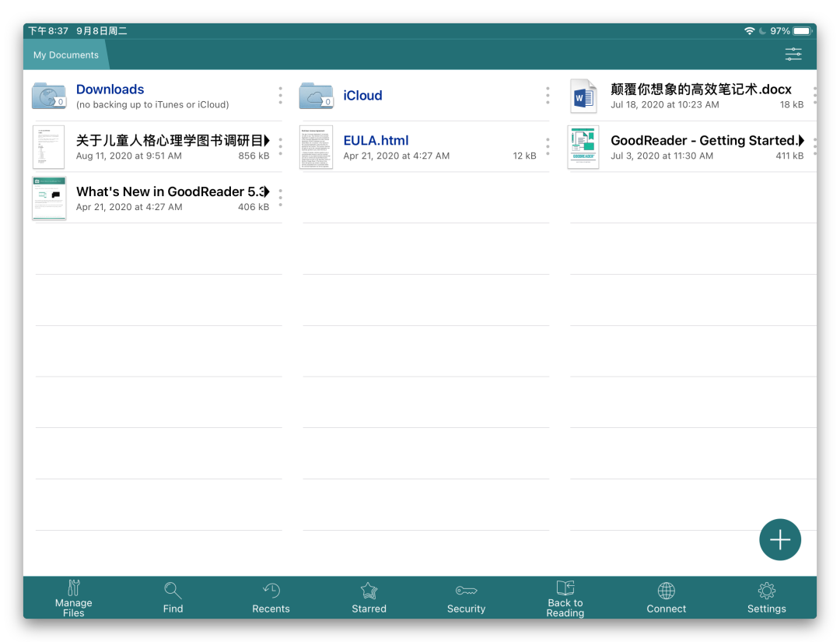Open the iCloud folder name
The height and width of the screenshot is (642, 840).
tap(362, 96)
